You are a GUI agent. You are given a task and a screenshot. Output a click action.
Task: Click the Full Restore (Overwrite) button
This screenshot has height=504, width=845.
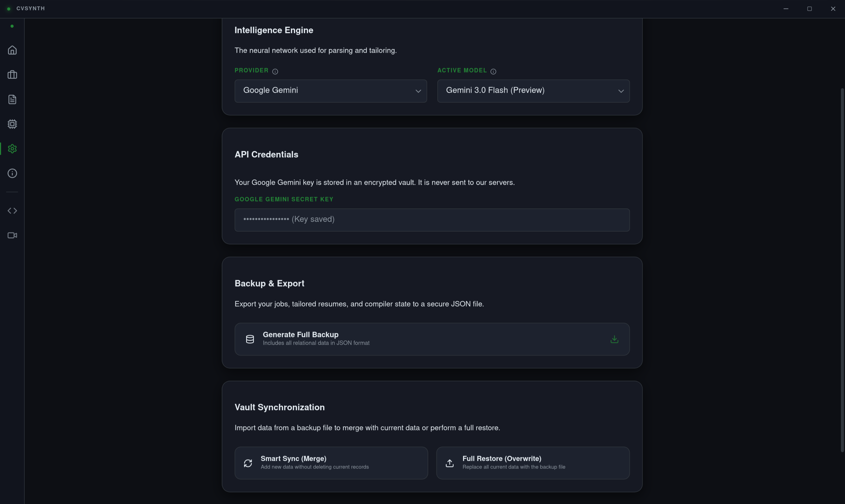click(533, 463)
